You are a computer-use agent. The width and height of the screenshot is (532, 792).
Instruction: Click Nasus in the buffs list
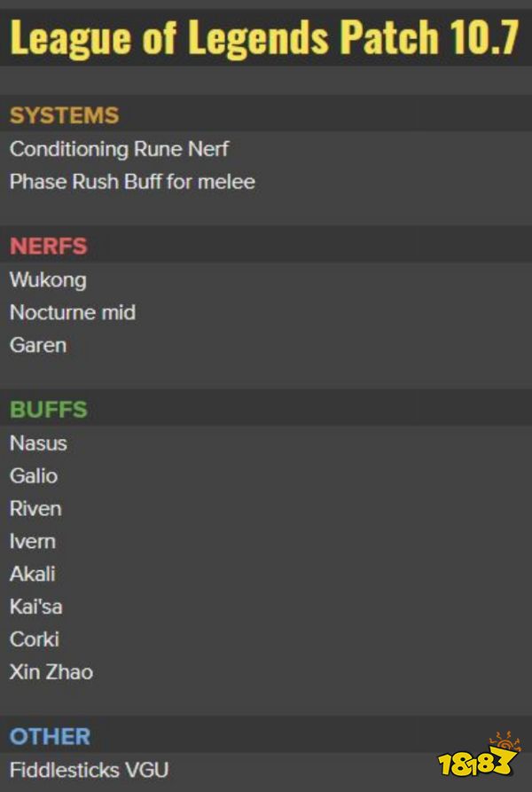tap(38, 443)
